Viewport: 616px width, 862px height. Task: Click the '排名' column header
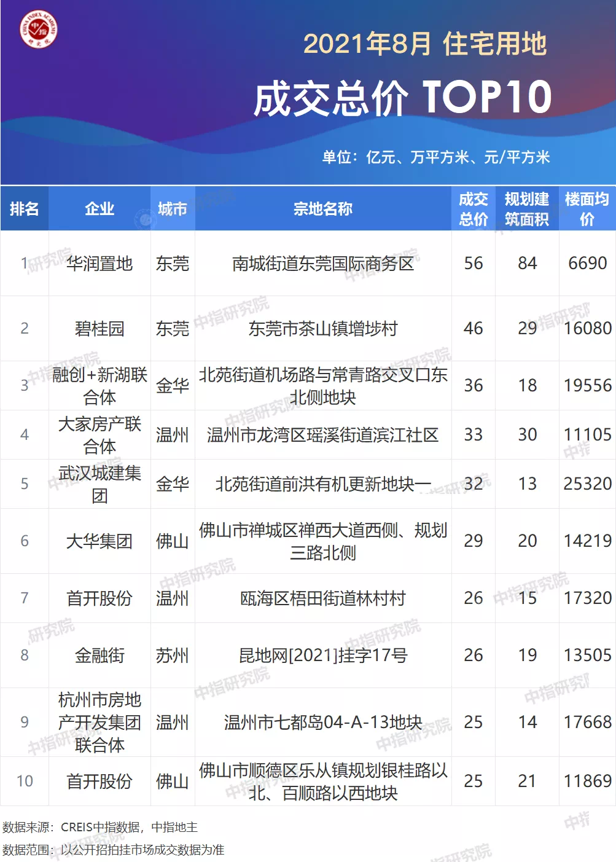click(x=25, y=209)
